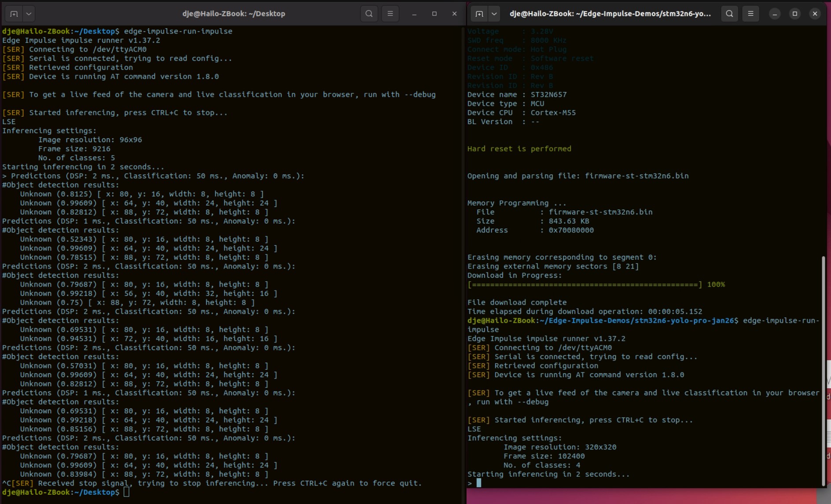The height and width of the screenshot is (504, 831).
Task: Maximize the Edge-Impulse-Demos terminal window
Action: click(795, 14)
